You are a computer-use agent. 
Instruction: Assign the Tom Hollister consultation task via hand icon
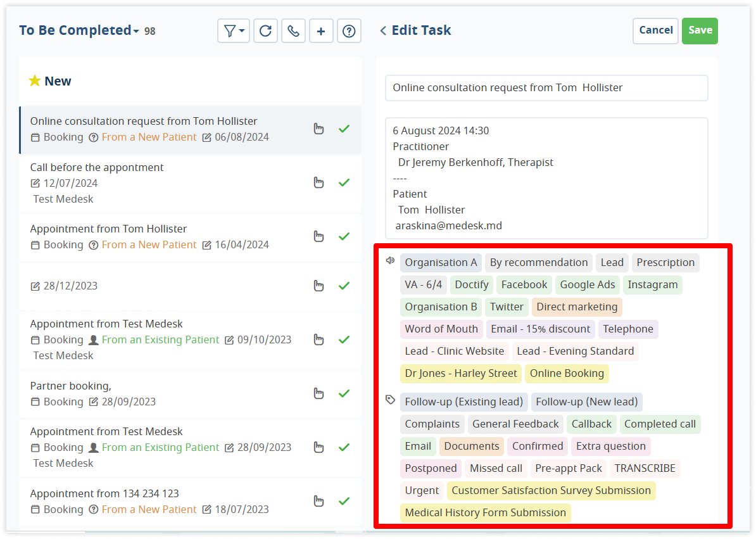pos(318,129)
